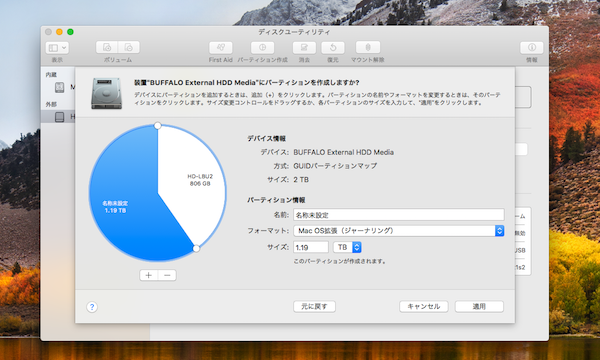Viewport: 600px width, 360px height.
Task: Open the TB size unit dropdown
Action: [347, 247]
